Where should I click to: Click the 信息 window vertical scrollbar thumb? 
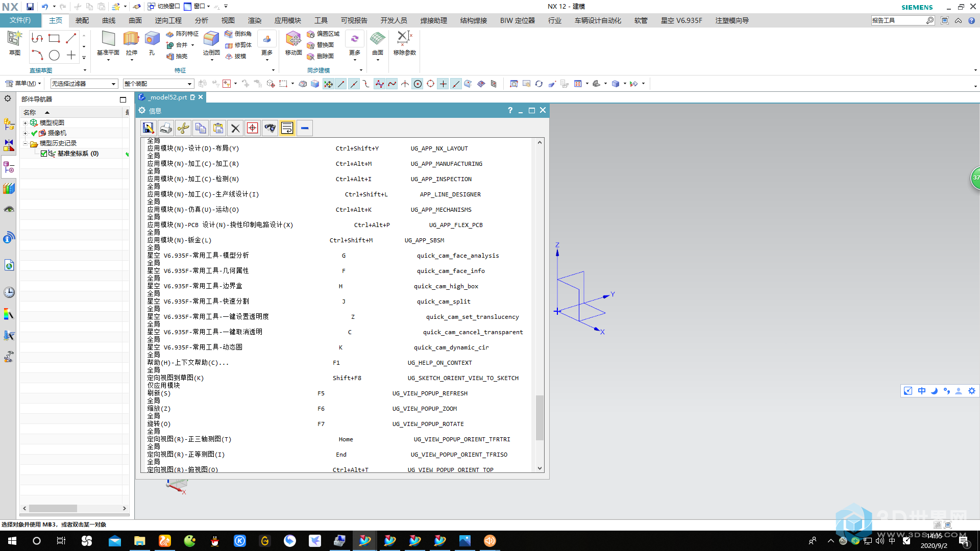tap(540, 417)
